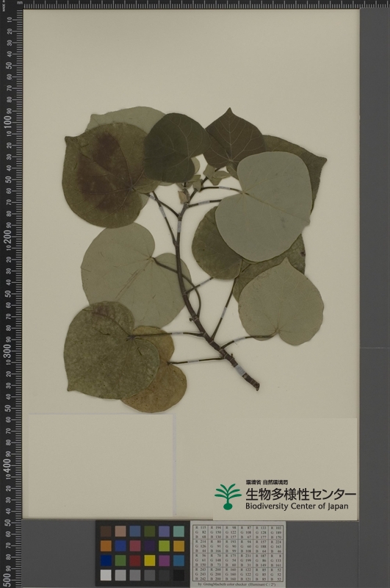Image resolution: width=390 pixels, height=588 pixels.
Task: Select the white swatch in bottom row
Action: 106,575
